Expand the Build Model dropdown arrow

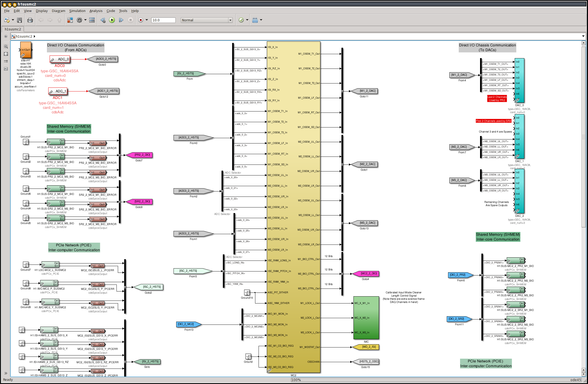[x=261, y=20]
